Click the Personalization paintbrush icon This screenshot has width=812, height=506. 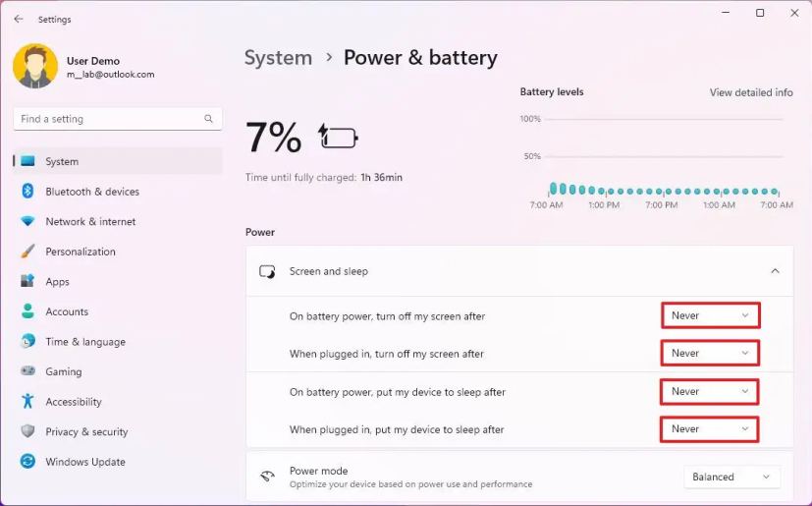pos(27,252)
